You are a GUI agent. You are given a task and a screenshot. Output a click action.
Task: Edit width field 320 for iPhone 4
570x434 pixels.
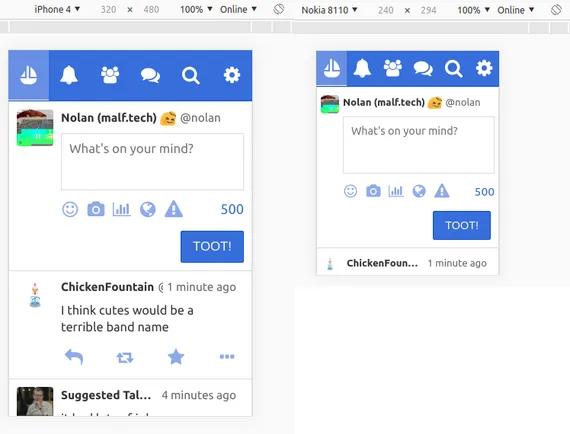tap(108, 9)
